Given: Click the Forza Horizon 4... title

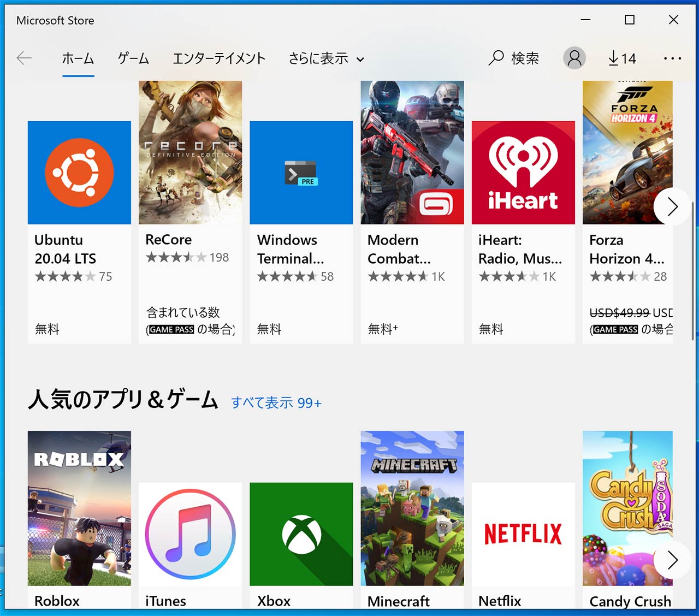Looking at the screenshot, I should (627, 249).
